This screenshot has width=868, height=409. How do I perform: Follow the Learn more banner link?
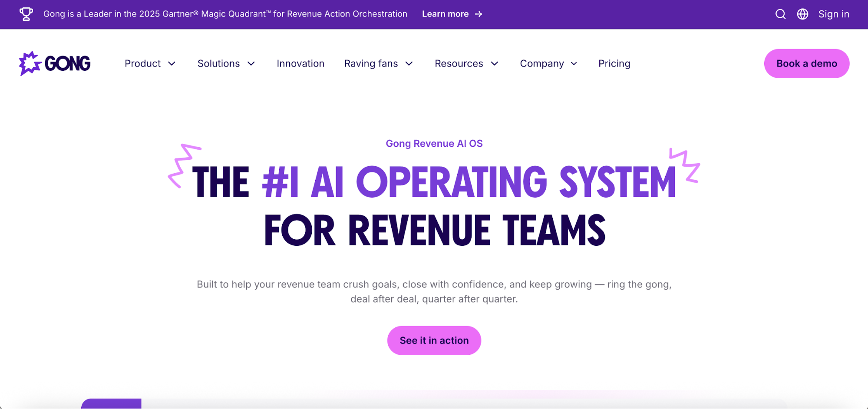coord(445,14)
